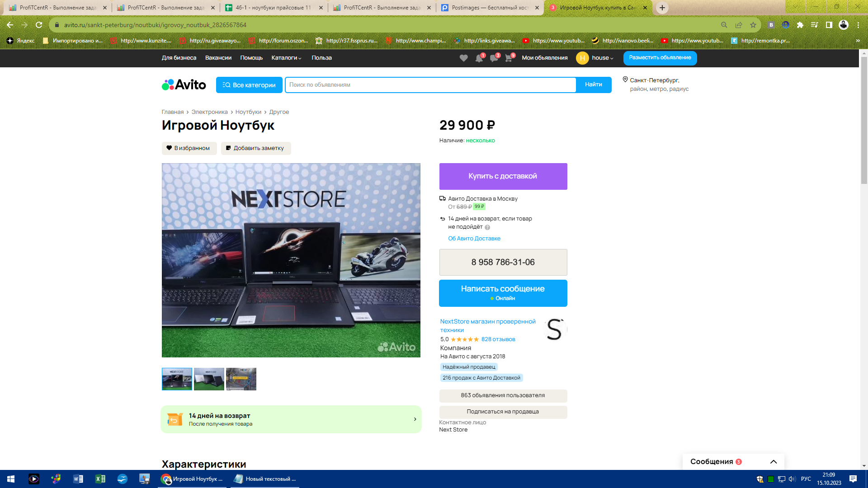The height and width of the screenshot is (488, 868).
Task: Bookmark page with star icon
Action: point(753,25)
